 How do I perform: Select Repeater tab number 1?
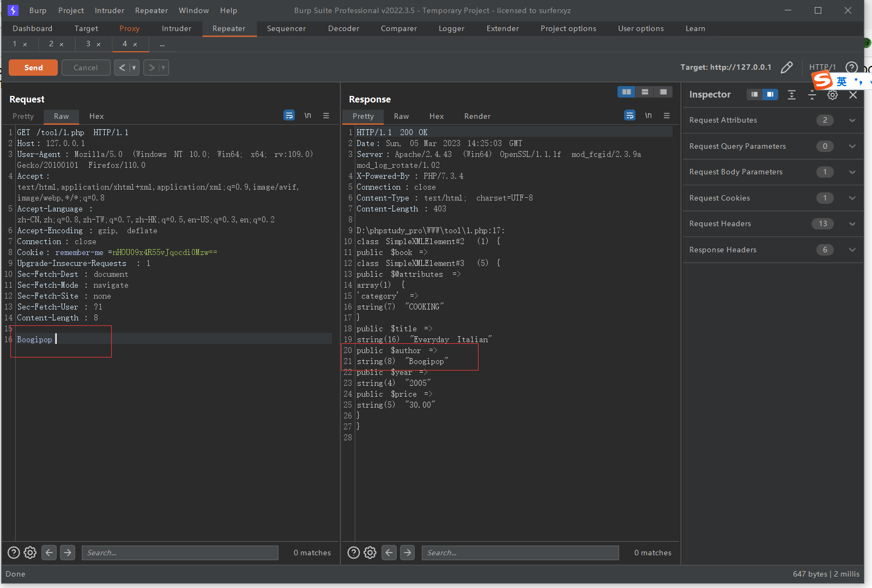click(x=15, y=44)
